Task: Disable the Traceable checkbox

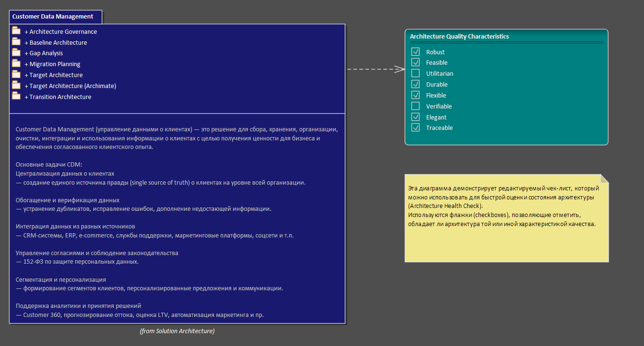Action: (416, 128)
